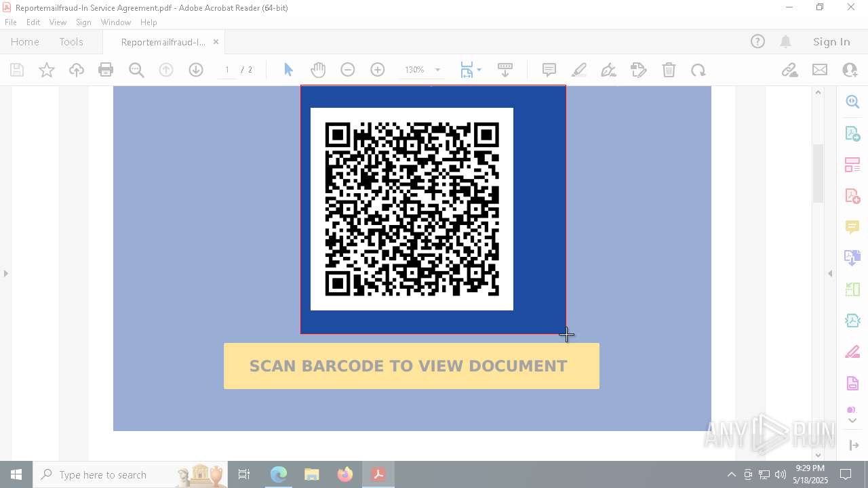The image size is (868, 488).
Task: Go to the next page with the down arrow
Action: coord(196,70)
